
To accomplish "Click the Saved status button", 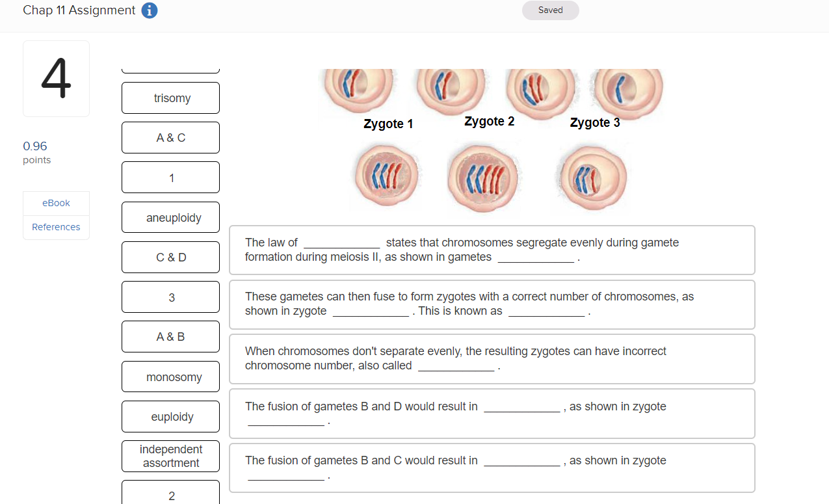I will (550, 10).
